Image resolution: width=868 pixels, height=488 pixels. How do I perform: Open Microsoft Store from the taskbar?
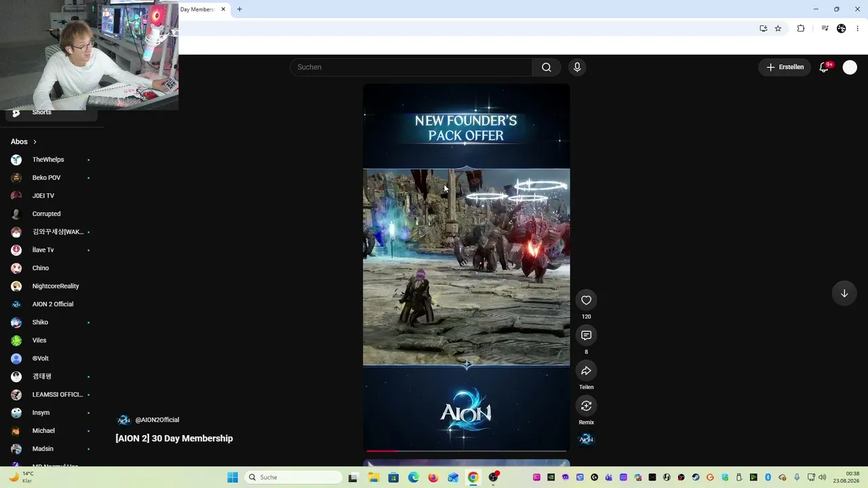(x=393, y=477)
